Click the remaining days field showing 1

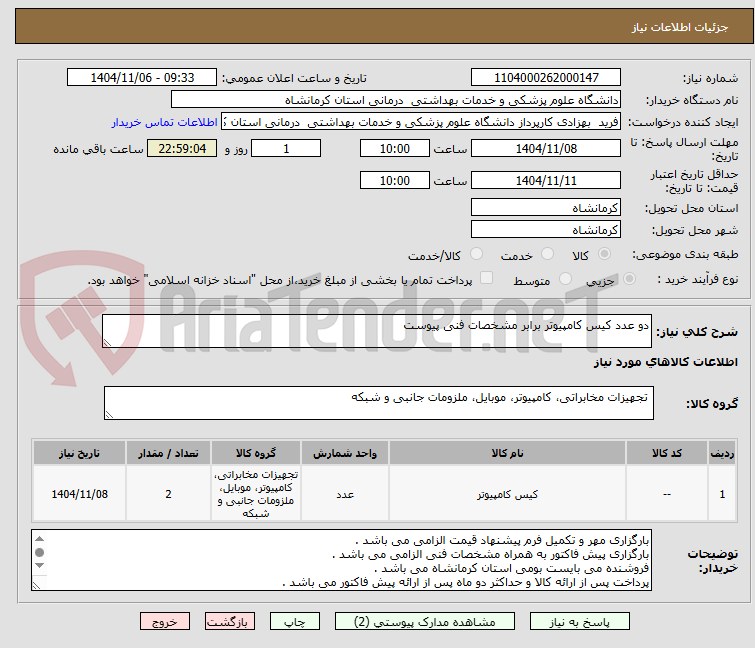point(286,148)
